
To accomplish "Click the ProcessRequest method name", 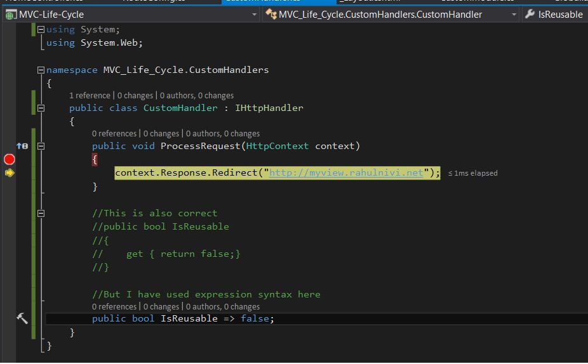I will [x=200, y=146].
